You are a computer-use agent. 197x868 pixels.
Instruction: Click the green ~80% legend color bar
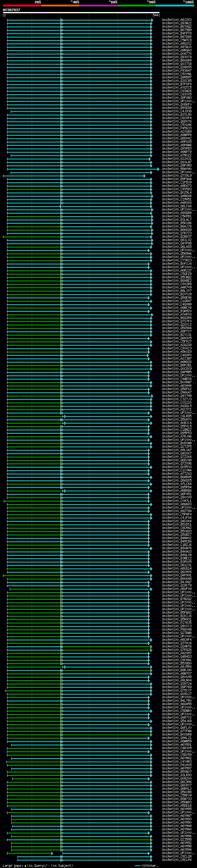(137, 6)
